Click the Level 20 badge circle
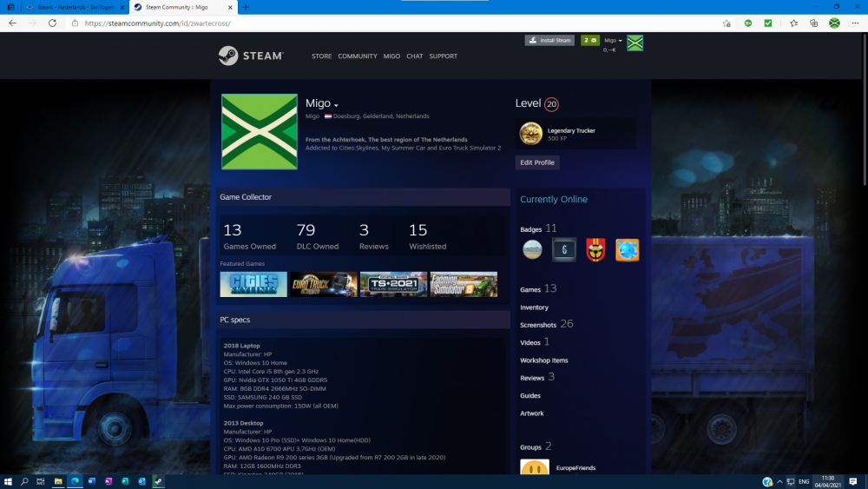This screenshot has height=489, width=868. point(551,104)
